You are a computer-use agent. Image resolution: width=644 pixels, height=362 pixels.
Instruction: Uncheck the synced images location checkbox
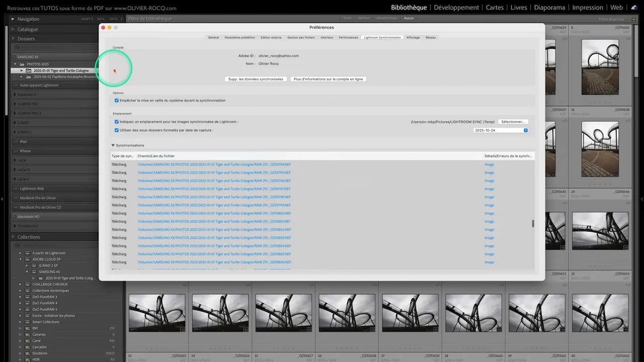[x=116, y=122]
